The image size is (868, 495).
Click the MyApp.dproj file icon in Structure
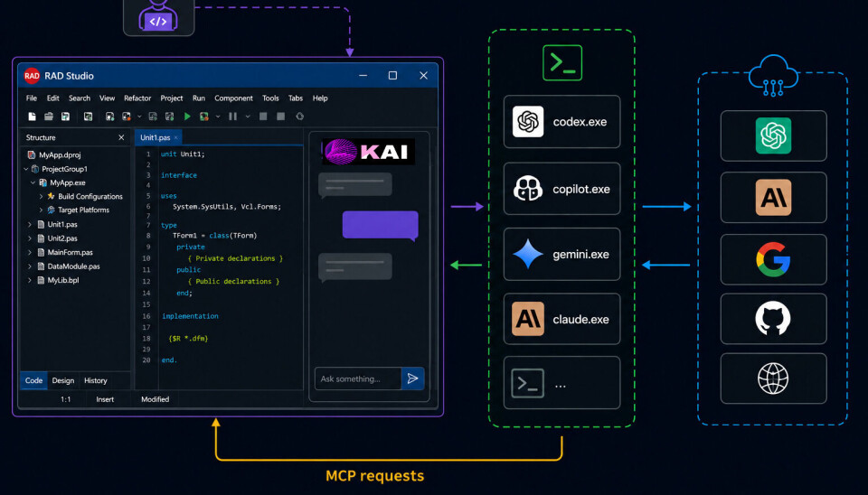pyautogui.click(x=32, y=154)
